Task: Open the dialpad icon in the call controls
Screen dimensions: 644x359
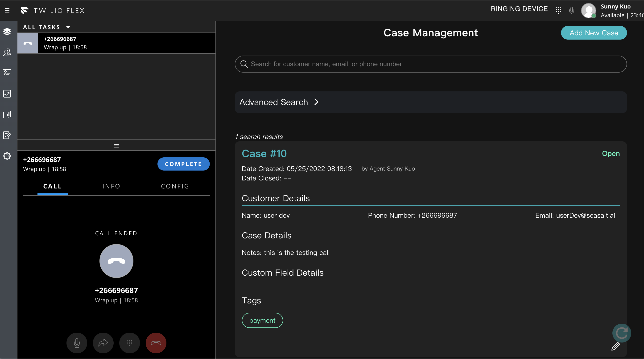Action: [x=129, y=343]
